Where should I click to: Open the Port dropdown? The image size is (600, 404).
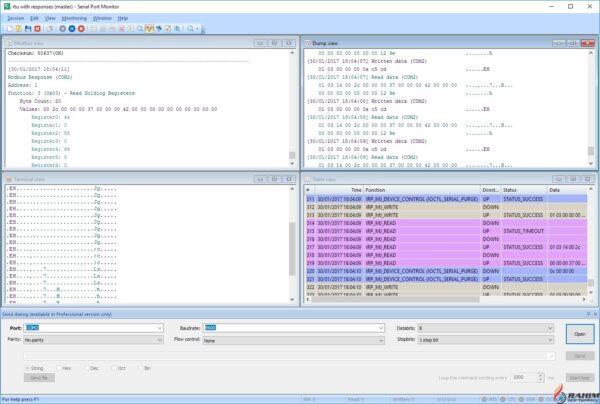click(160, 328)
